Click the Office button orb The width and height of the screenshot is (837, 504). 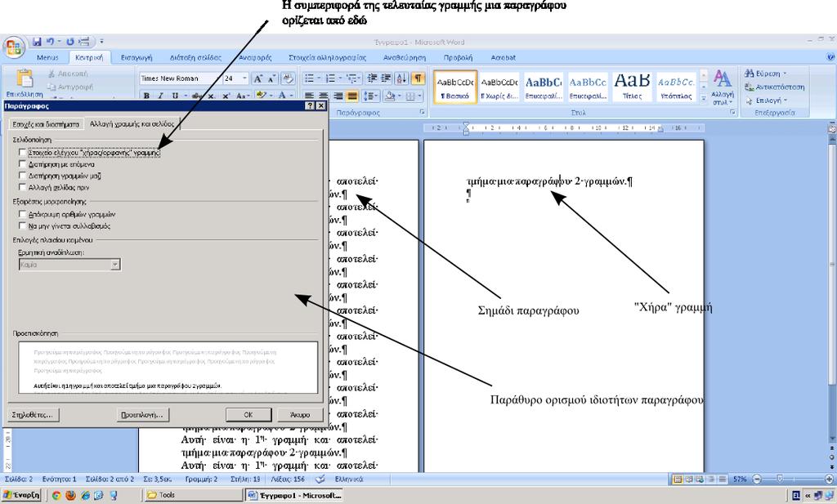click(13, 47)
